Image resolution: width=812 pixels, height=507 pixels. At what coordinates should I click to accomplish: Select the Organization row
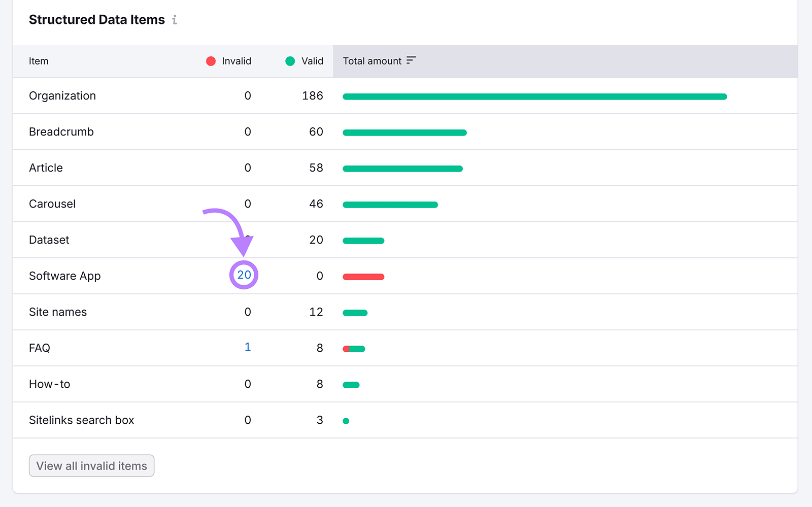(x=62, y=96)
